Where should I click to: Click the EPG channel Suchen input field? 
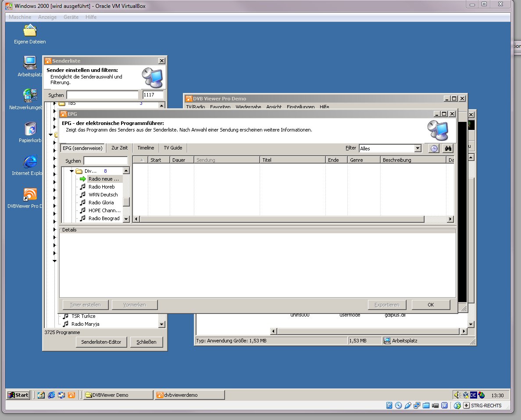tap(106, 161)
